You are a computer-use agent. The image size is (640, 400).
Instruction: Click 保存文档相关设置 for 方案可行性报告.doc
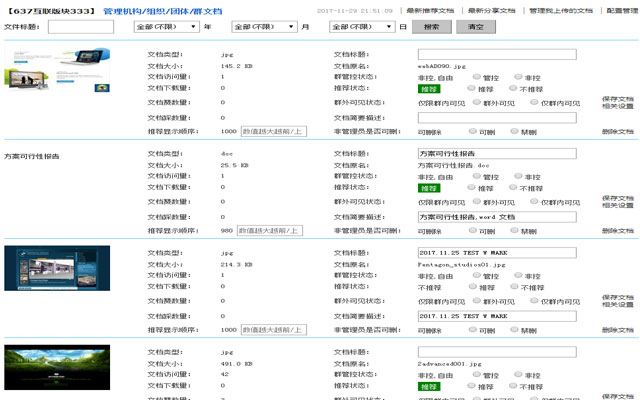[x=617, y=202]
